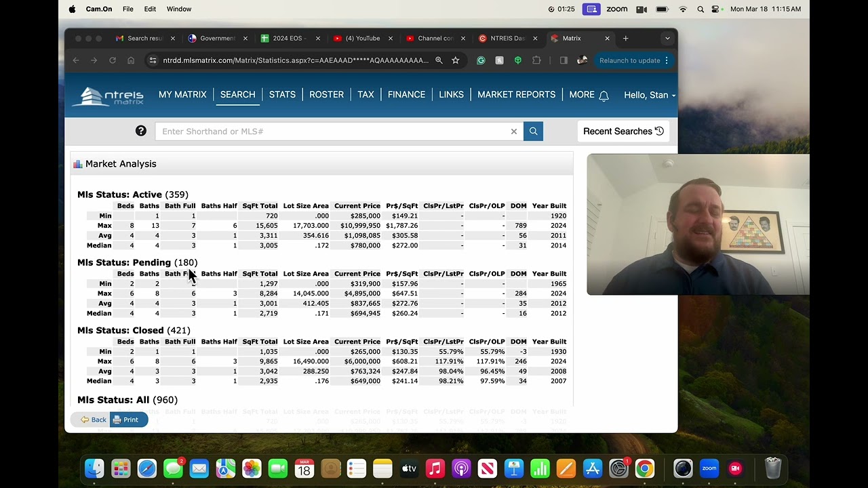Click the magnifier search button
Viewport: 868px width, 488px height.
click(x=533, y=131)
